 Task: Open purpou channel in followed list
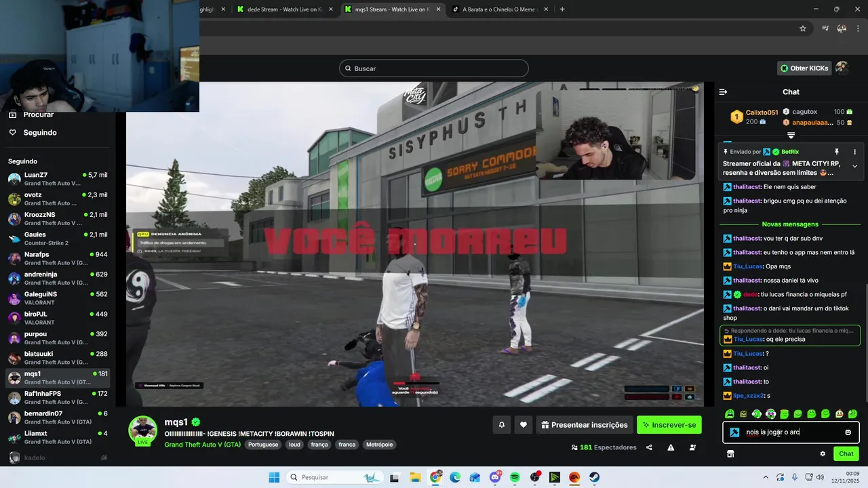click(x=58, y=338)
